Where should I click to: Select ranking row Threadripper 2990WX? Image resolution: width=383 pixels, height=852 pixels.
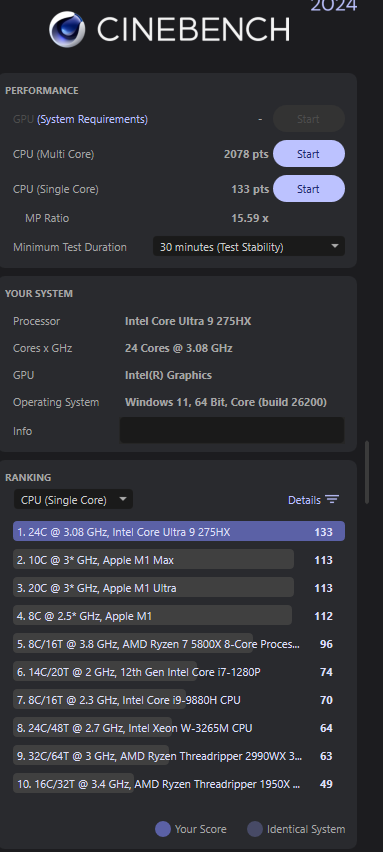point(179,756)
